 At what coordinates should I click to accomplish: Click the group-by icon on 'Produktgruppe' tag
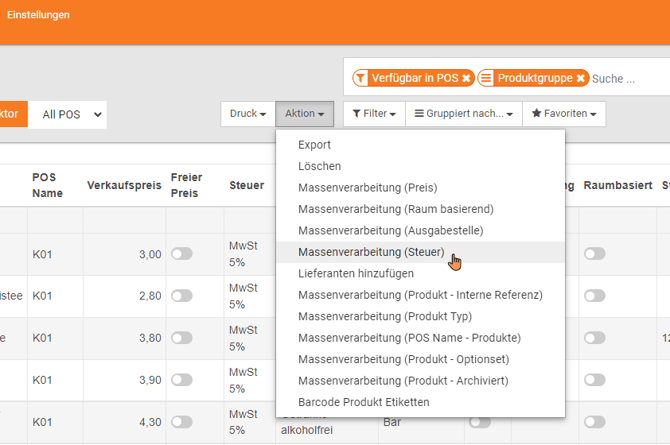tap(486, 78)
